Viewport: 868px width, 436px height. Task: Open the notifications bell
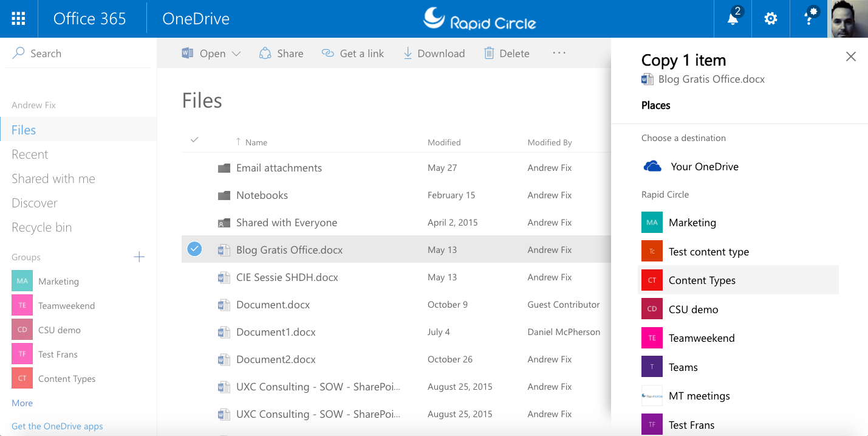[733, 19]
